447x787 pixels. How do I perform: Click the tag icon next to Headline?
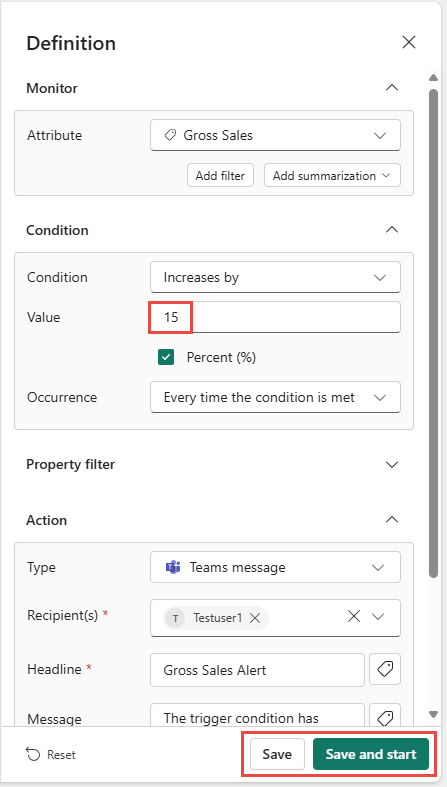(x=385, y=669)
